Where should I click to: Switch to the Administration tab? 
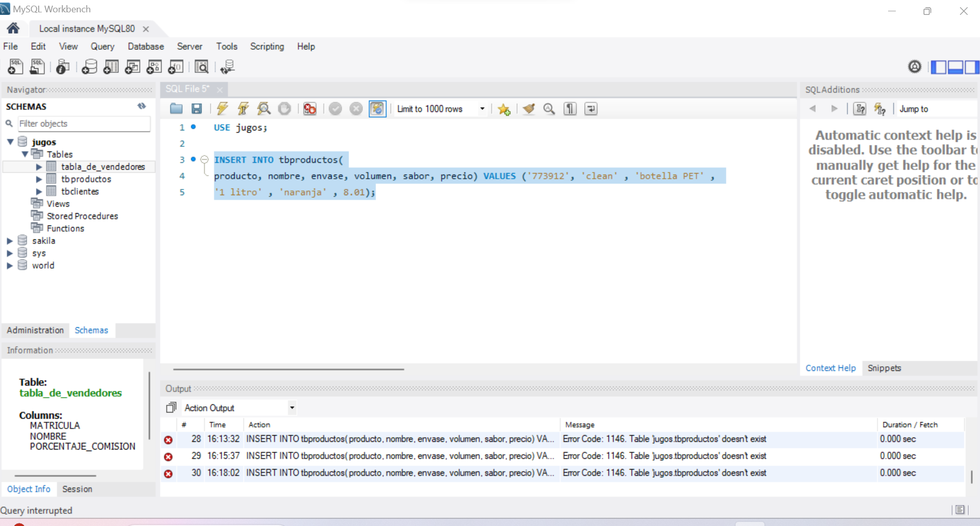click(35, 330)
